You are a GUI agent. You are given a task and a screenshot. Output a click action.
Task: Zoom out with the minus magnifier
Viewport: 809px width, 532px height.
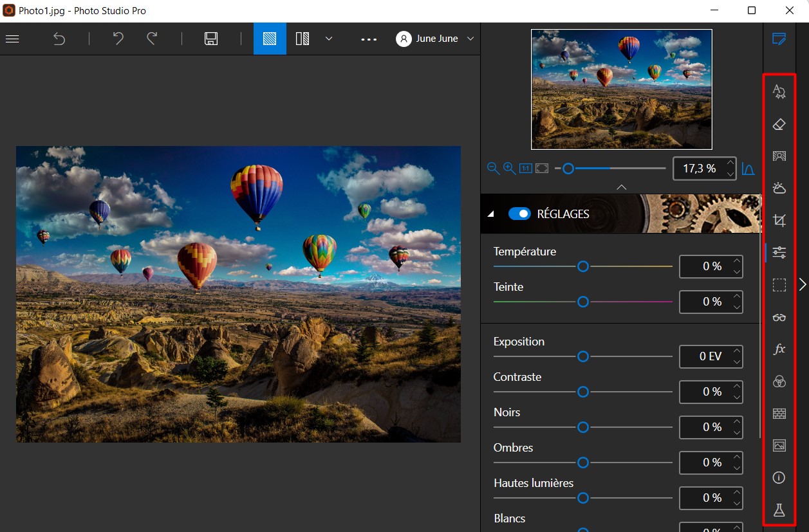pos(493,169)
